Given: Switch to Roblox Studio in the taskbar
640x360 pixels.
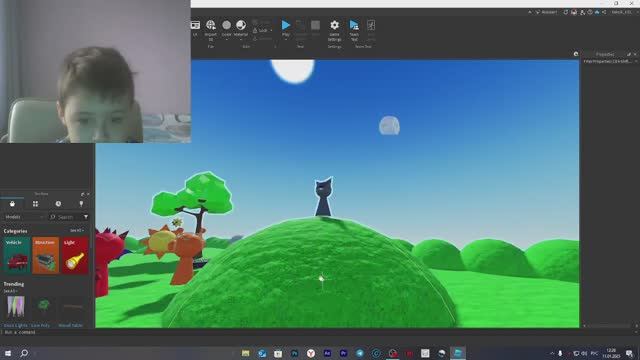Looking at the screenshot, I should tap(458, 353).
